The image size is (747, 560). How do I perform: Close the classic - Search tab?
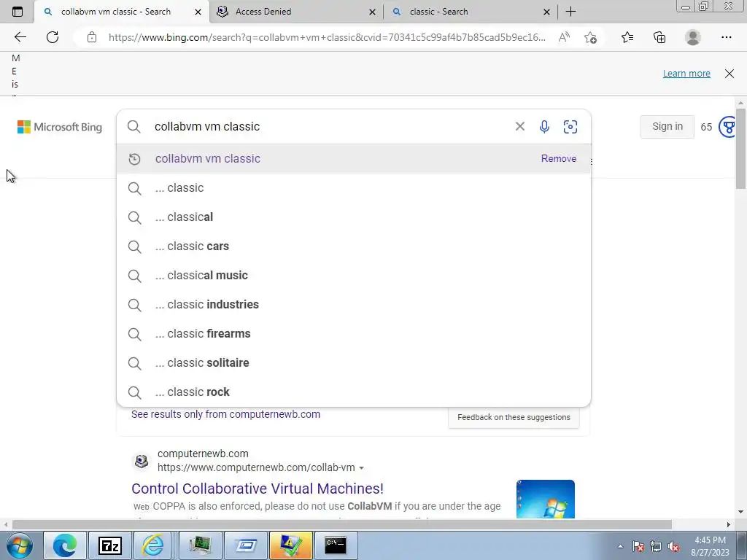pos(547,12)
